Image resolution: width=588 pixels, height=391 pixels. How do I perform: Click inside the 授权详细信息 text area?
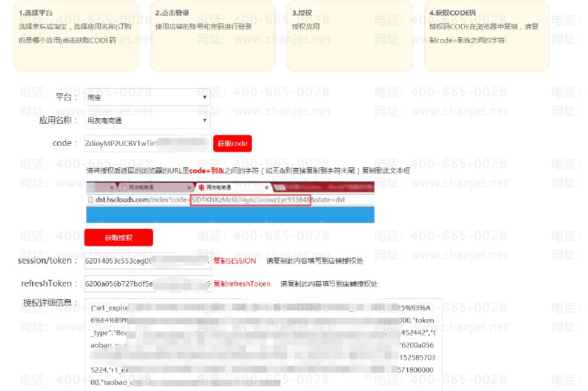263,344
